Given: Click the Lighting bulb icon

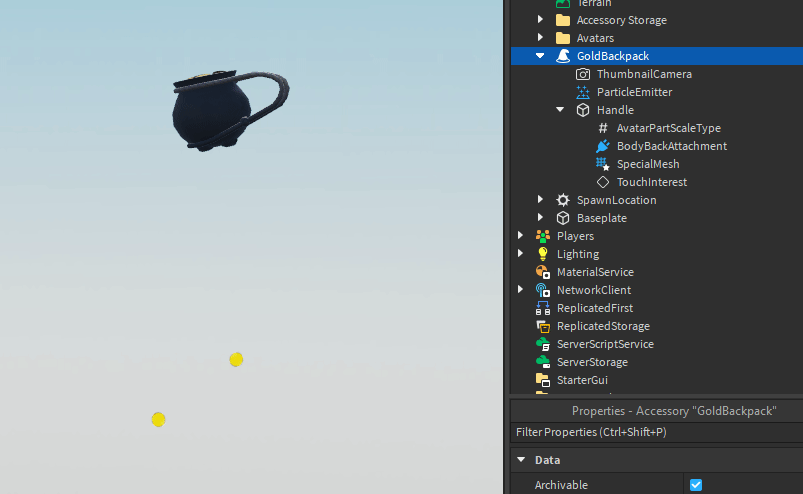Looking at the screenshot, I should [543, 254].
